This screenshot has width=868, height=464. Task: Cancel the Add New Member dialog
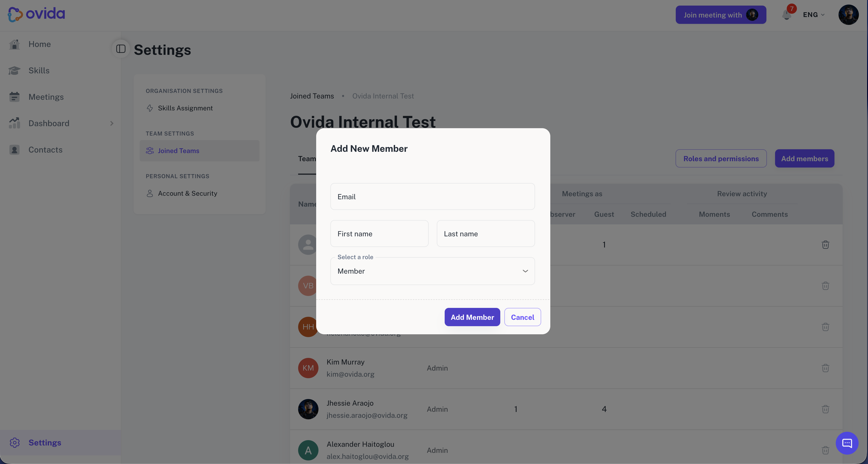point(522,317)
